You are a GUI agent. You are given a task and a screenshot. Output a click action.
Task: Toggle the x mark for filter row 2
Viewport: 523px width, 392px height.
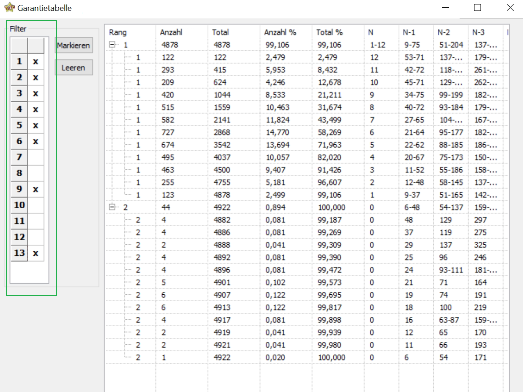pyautogui.click(x=36, y=77)
